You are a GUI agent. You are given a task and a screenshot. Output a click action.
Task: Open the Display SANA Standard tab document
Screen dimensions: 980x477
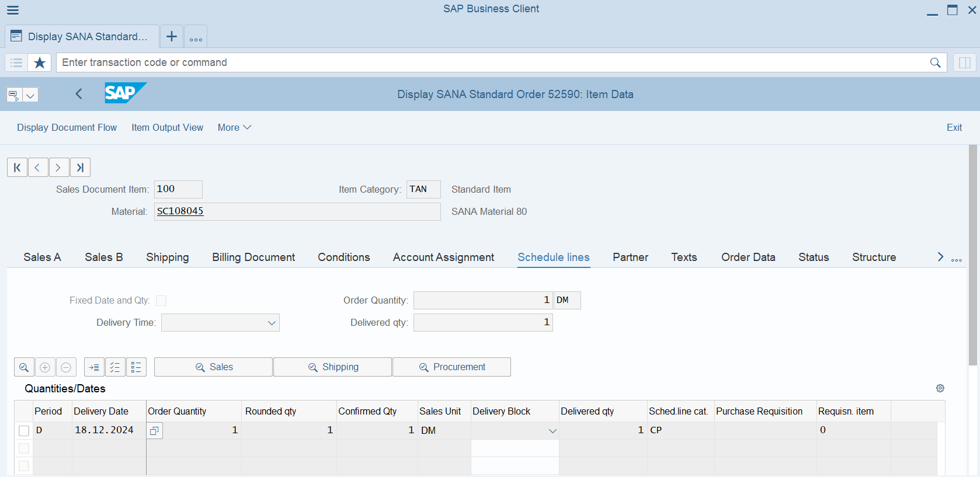pos(82,36)
